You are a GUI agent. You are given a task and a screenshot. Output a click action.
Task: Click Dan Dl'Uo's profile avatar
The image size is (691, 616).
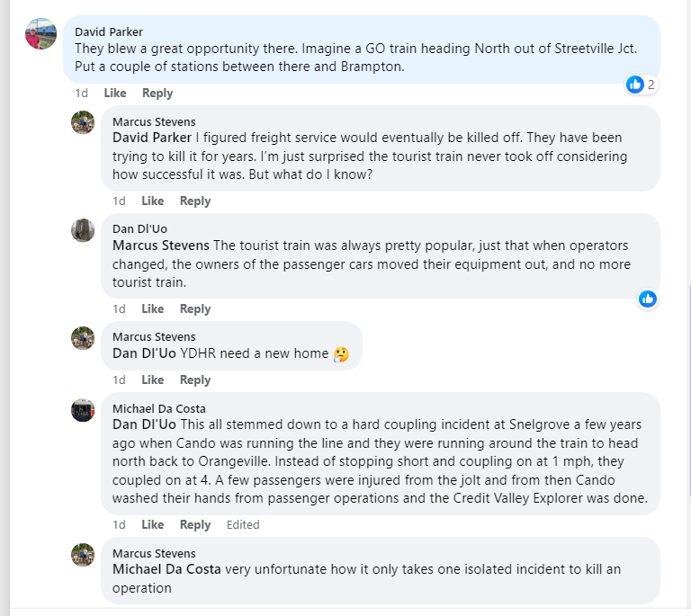pos(83,230)
